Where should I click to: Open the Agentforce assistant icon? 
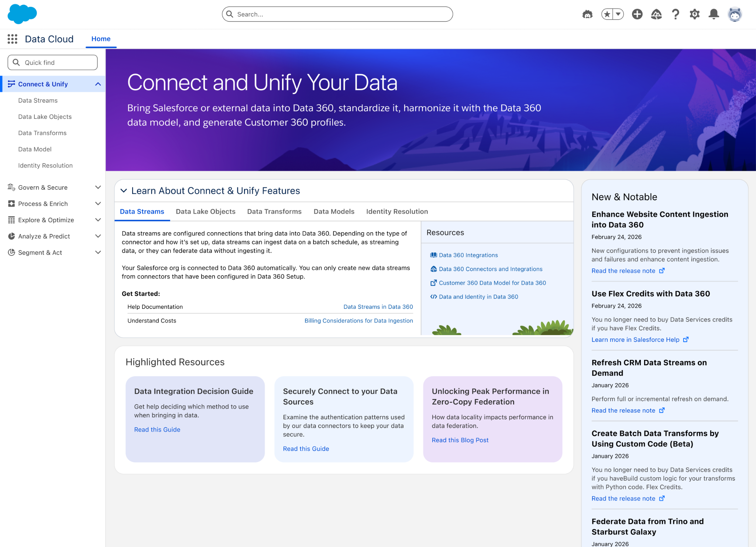pos(587,14)
